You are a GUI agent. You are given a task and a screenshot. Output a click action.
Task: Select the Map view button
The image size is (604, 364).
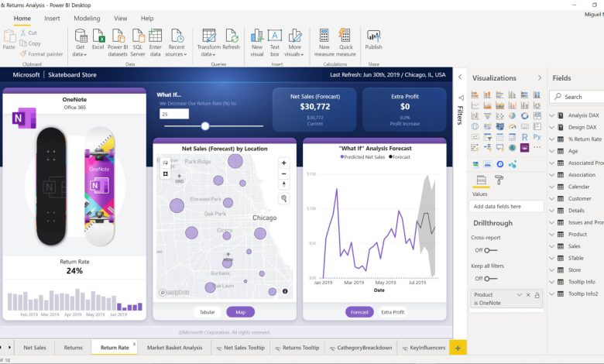click(240, 312)
